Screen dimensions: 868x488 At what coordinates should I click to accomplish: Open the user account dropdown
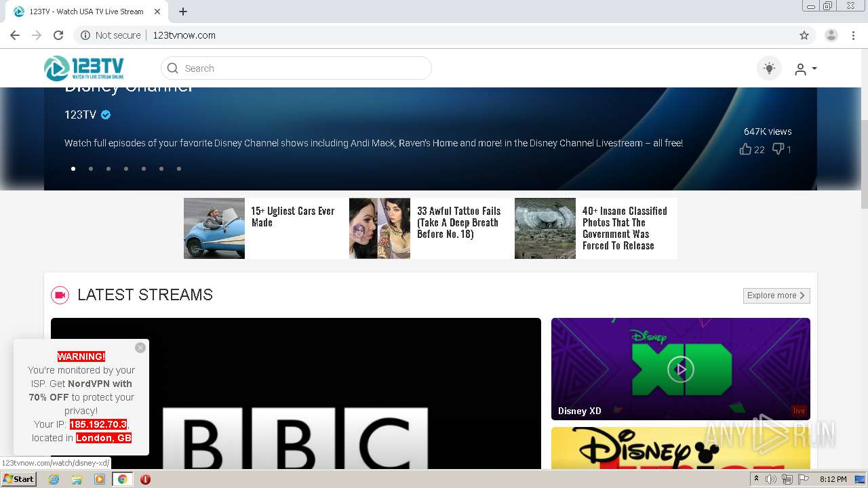pyautogui.click(x=806, y=69)
